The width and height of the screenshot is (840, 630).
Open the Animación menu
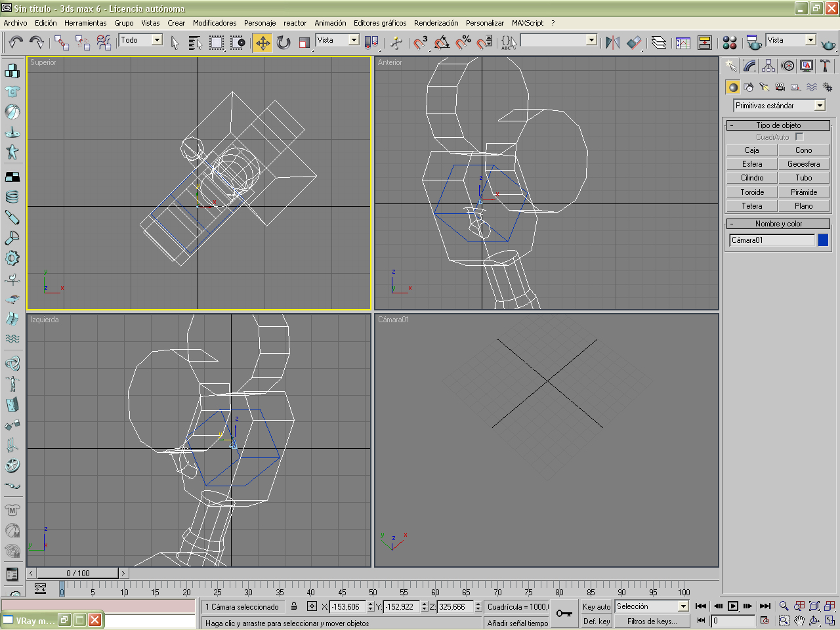point(330,23)
